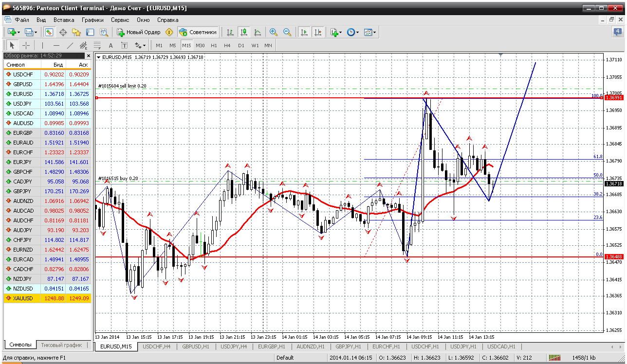Select the text label tool

pos(124,45)
